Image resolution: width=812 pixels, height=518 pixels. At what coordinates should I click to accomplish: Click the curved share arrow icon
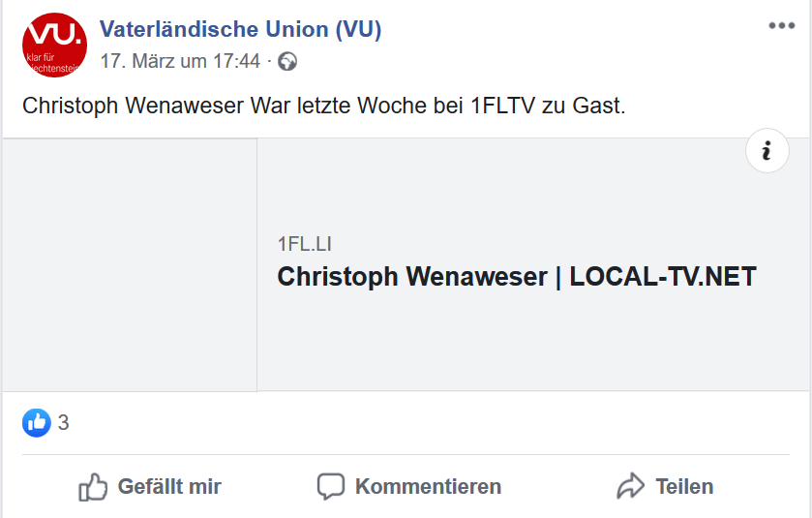click(x=631, y=486)
